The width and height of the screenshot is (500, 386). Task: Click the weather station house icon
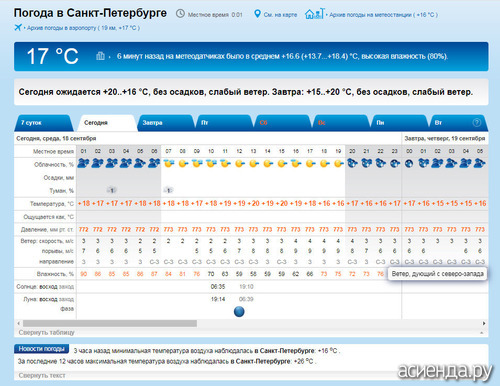click(314, 14)
